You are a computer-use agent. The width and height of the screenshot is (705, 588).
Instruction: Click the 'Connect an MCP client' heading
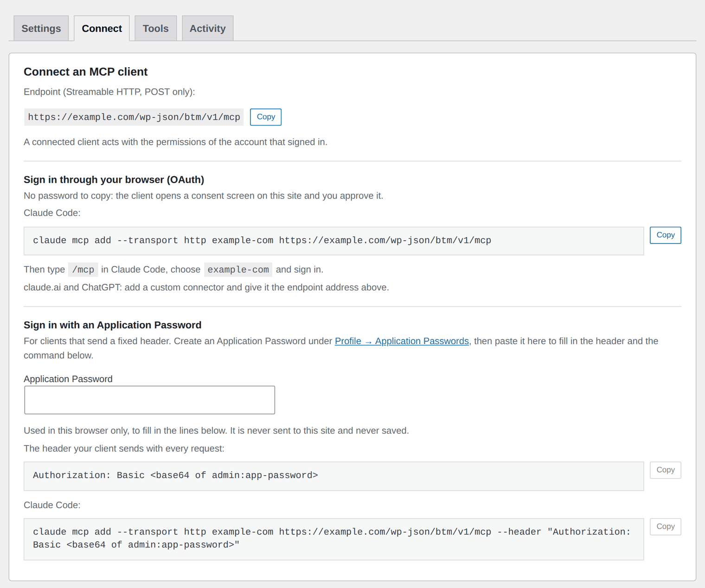click(x=86, y=72)
